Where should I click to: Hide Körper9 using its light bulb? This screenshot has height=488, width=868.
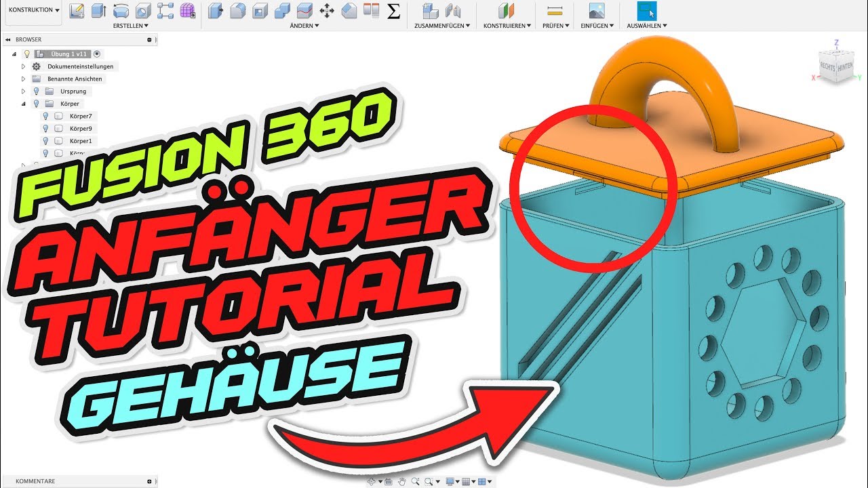[46, 128]
